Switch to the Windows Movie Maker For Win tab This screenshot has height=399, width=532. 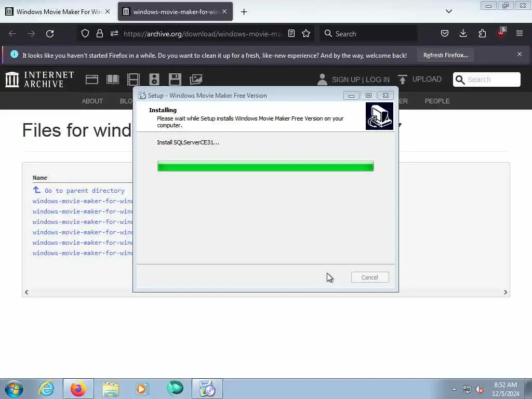[58, 11]
